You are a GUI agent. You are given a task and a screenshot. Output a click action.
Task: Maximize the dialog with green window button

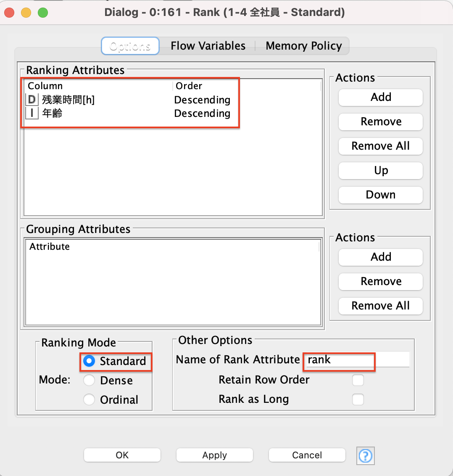pyautogui.click(x=43, y=13)
